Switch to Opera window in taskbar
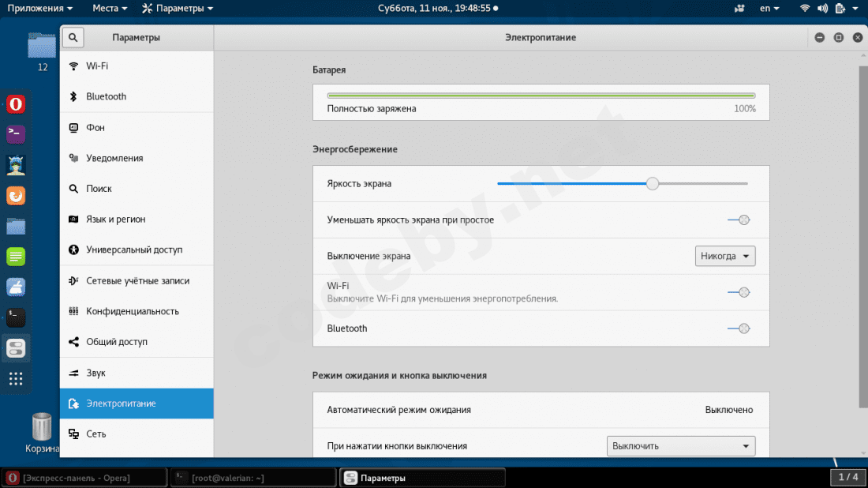 (x=84, y=478)
